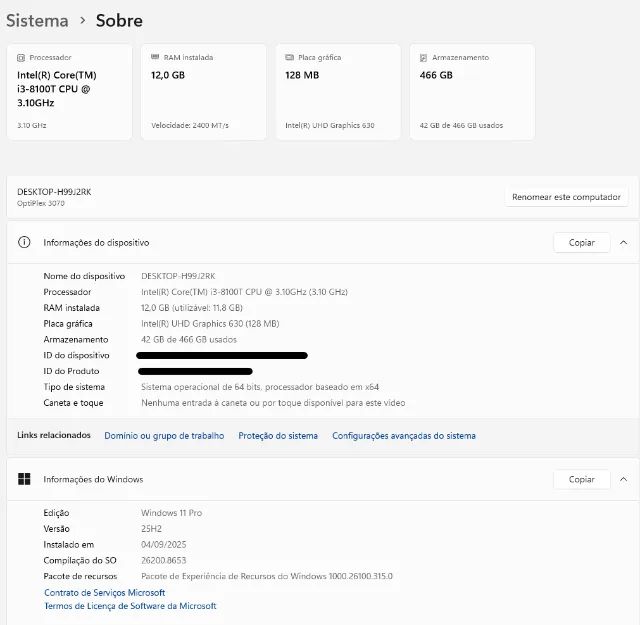Select the Caneta e toque value text
640x625 pixels.
click(273, 403)
